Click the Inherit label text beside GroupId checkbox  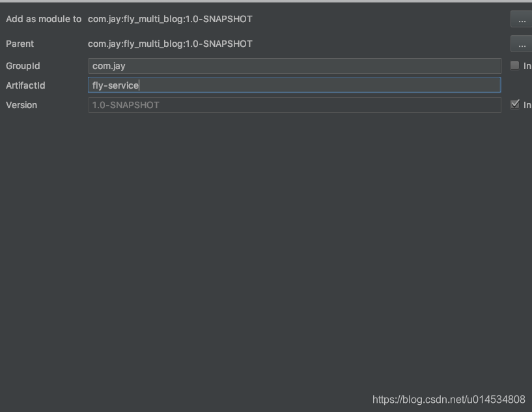point(527,66)
